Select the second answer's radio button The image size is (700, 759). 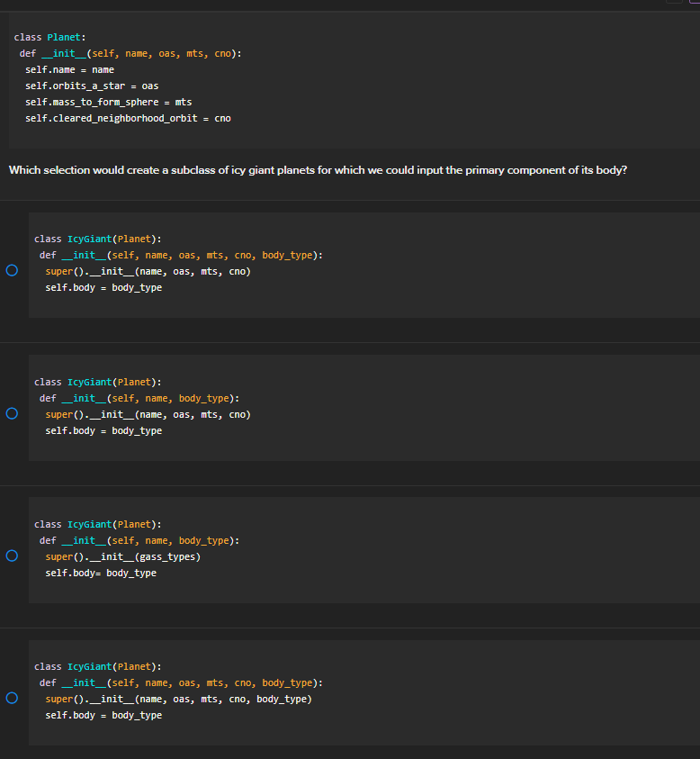[12, 413]
